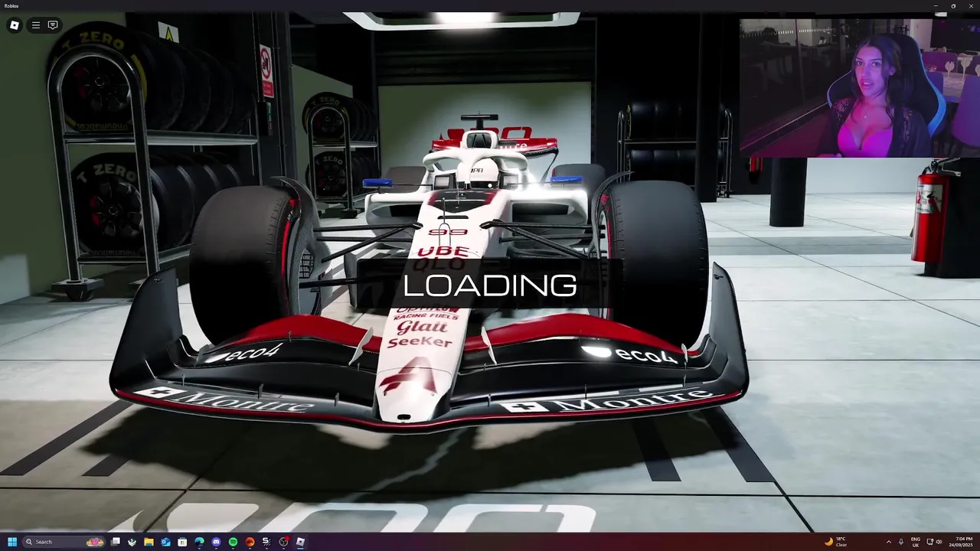Toggle the Roblox chat window icon
This screenshot has width=980, height=551.
(x=53, y=25)
